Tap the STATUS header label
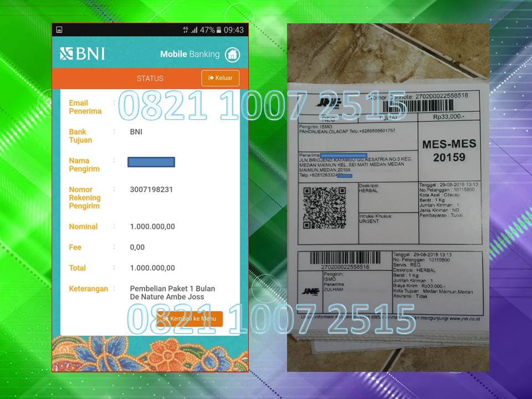532x399 pixels. 150,78
